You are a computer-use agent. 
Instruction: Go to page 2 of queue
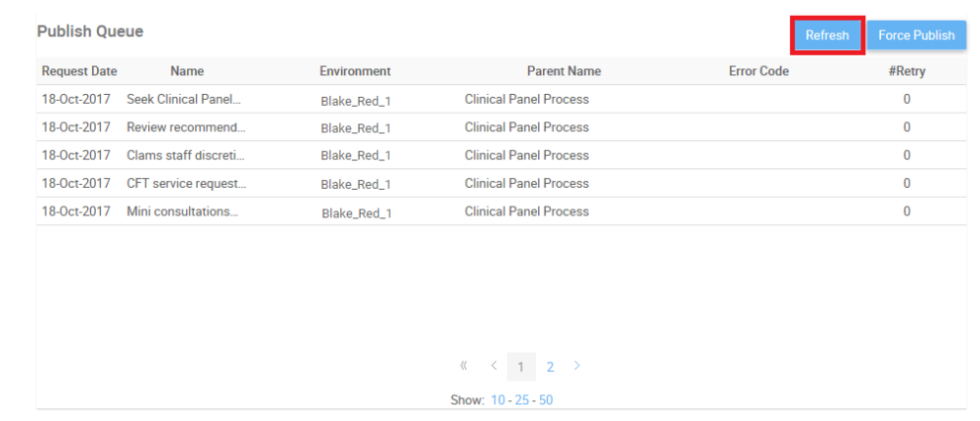[551, 367]
